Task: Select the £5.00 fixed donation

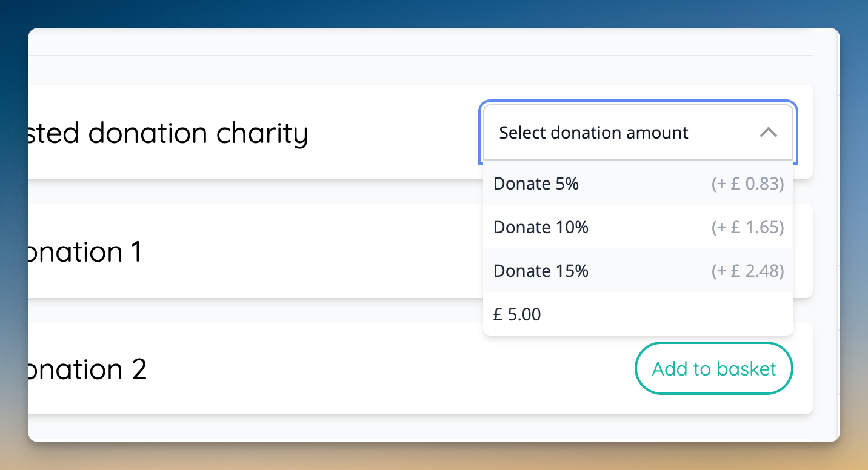Action: 516,314
